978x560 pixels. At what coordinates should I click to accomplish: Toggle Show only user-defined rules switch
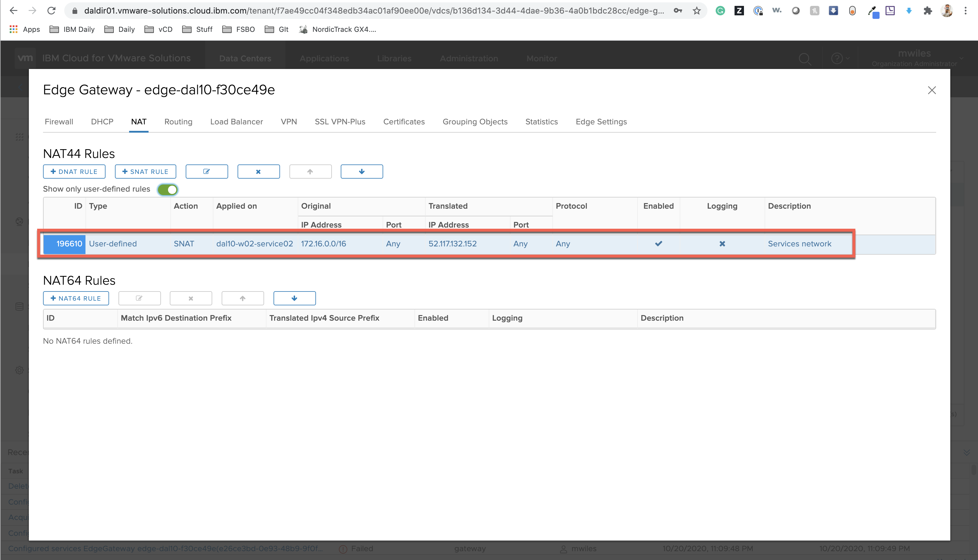click(x=168, y=189)
